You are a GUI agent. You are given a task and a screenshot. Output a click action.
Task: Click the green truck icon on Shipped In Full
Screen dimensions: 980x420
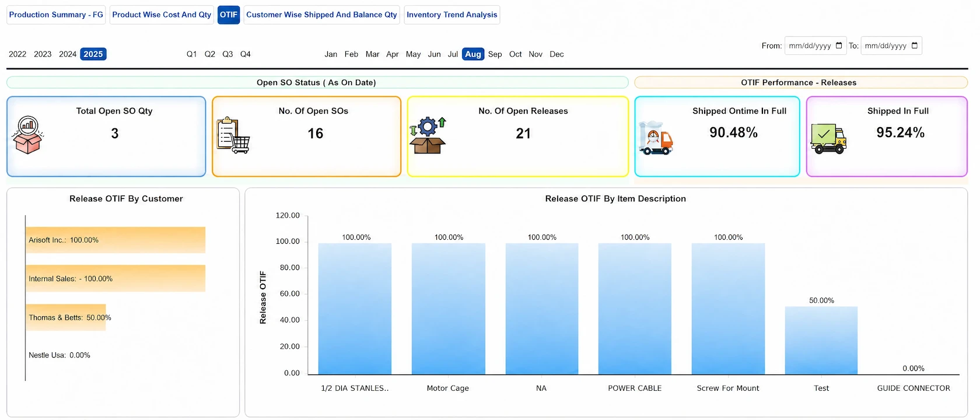point(828,139)
